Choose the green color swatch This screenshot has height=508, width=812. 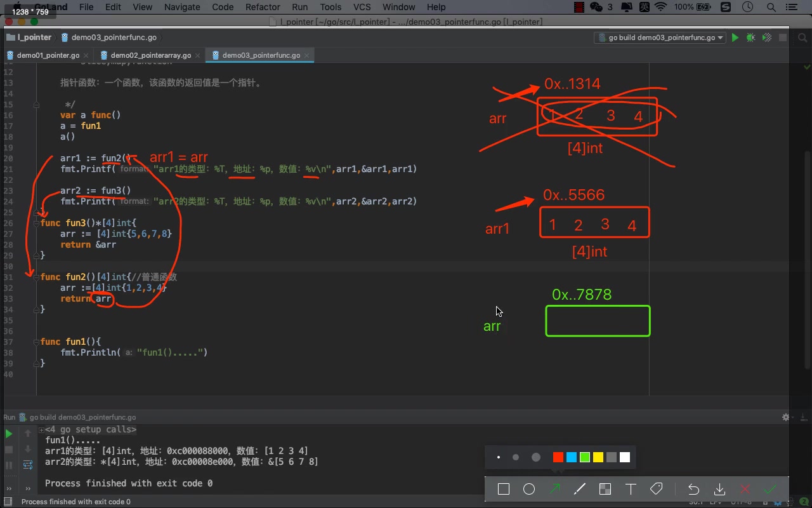click(585, 457)
